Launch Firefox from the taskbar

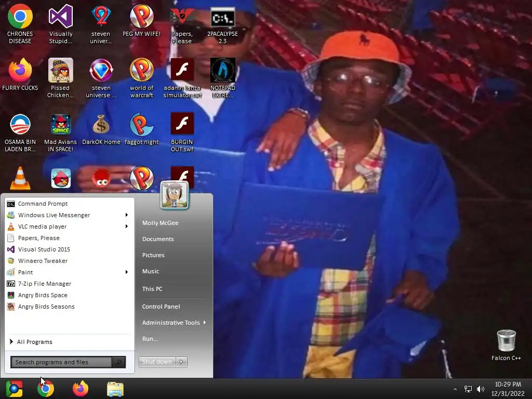point(81,389)
